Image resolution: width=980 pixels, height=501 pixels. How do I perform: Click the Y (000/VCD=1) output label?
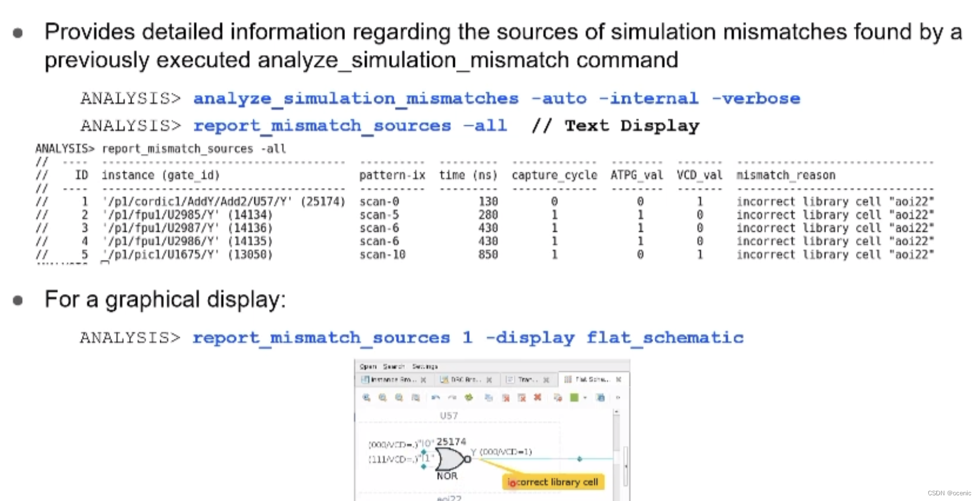(x=501, y=452)
